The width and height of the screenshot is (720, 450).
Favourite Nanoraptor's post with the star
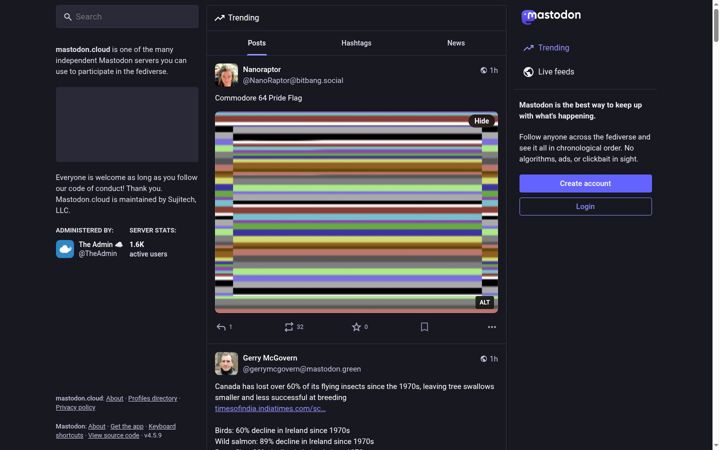pyautogui.click(x=356, y=327)
